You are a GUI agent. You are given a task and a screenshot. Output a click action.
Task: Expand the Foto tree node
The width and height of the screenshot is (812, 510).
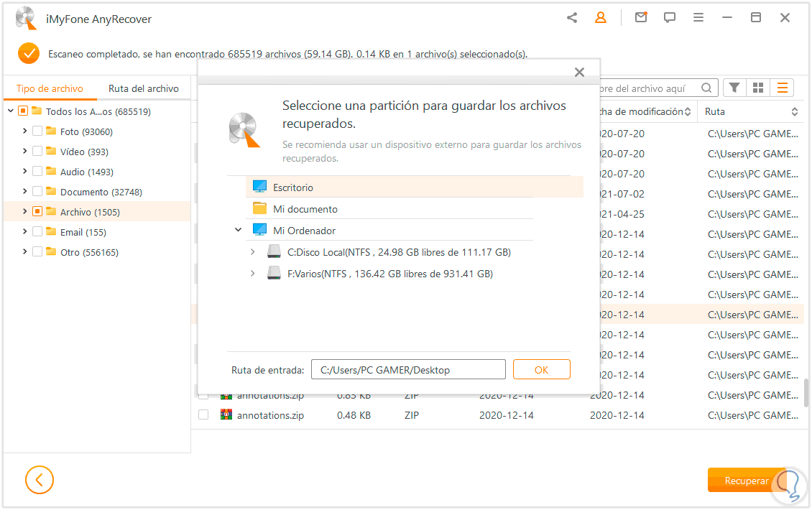[24, 131]
